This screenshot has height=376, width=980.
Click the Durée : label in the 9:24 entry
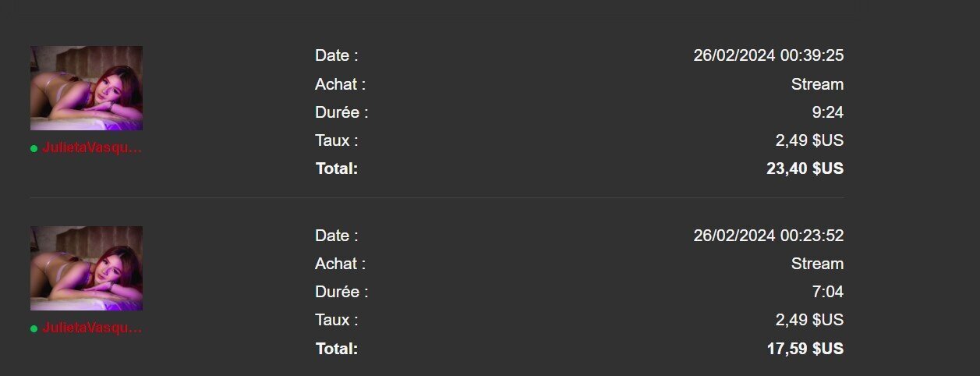[341, 112]
